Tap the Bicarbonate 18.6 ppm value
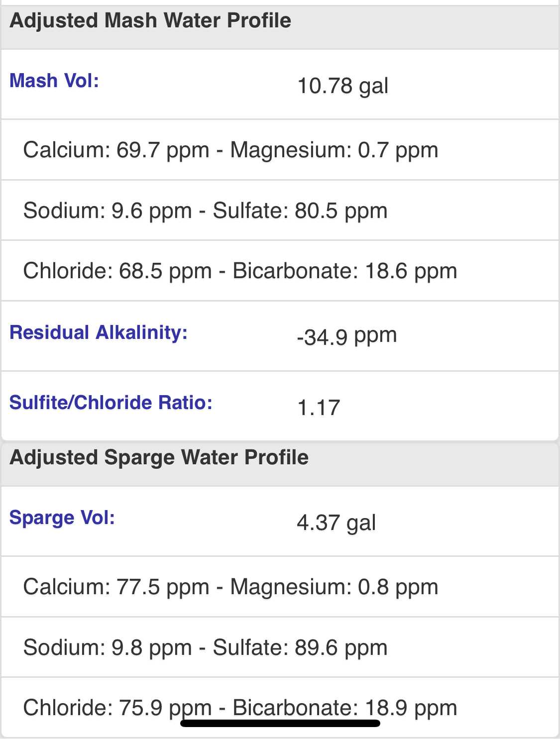Viewport: 560px width, 739px height. point(345,271)
